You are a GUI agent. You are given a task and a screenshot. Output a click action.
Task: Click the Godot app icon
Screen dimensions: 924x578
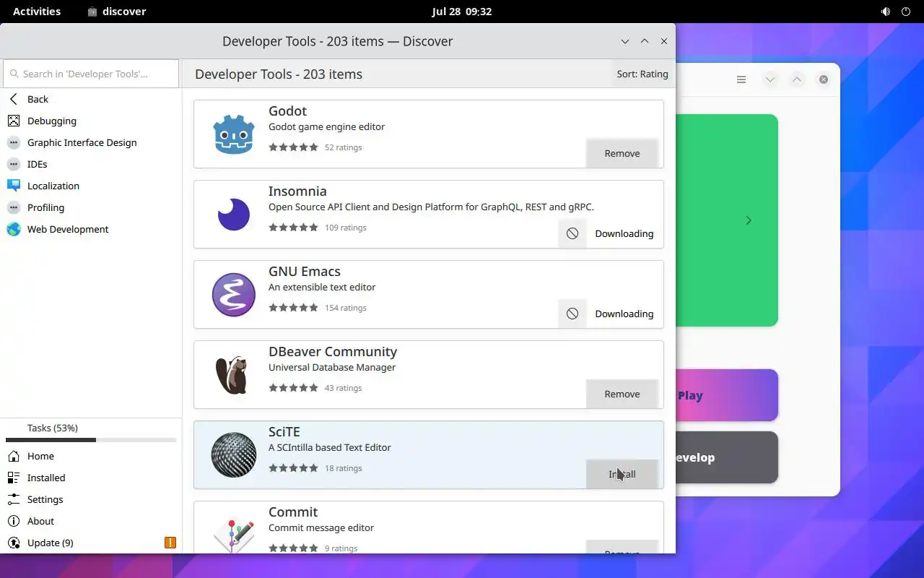coord(234,134)
